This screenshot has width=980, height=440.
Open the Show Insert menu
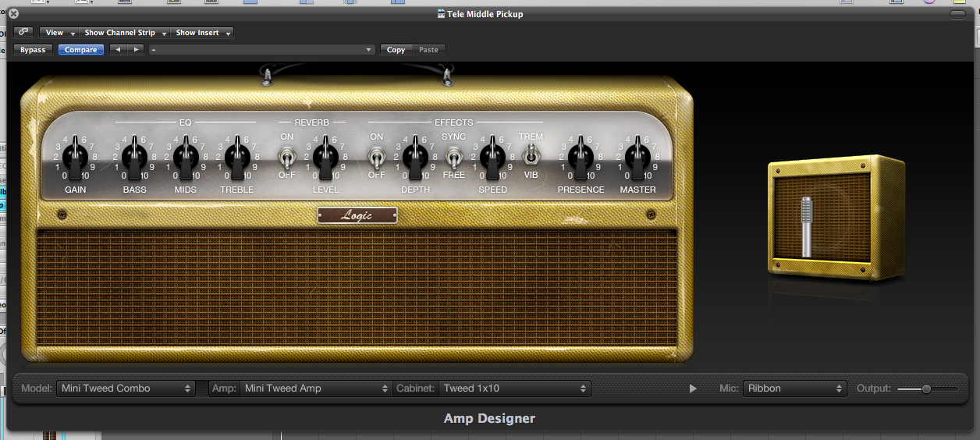pos(203,33)
